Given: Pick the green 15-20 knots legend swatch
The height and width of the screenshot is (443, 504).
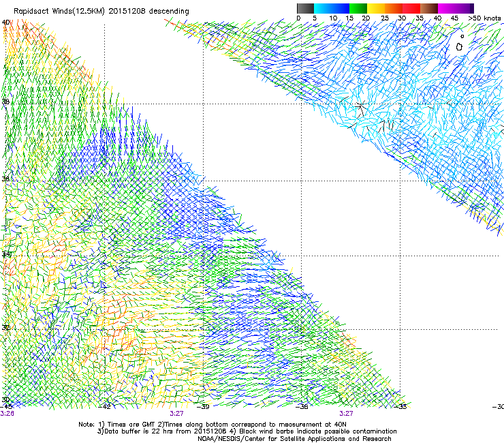Looking at the screenshot, I should coord(358,8).
